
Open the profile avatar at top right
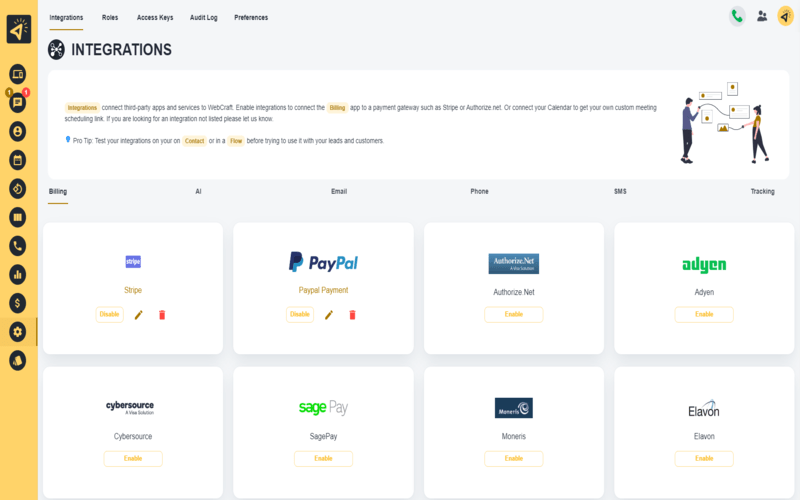click(x=785, y=16)
